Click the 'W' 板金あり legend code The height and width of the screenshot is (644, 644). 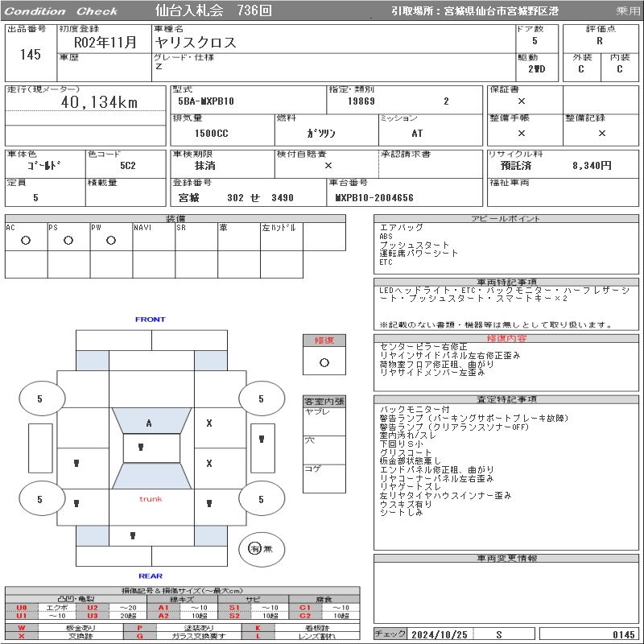click(x=22, y=628)
